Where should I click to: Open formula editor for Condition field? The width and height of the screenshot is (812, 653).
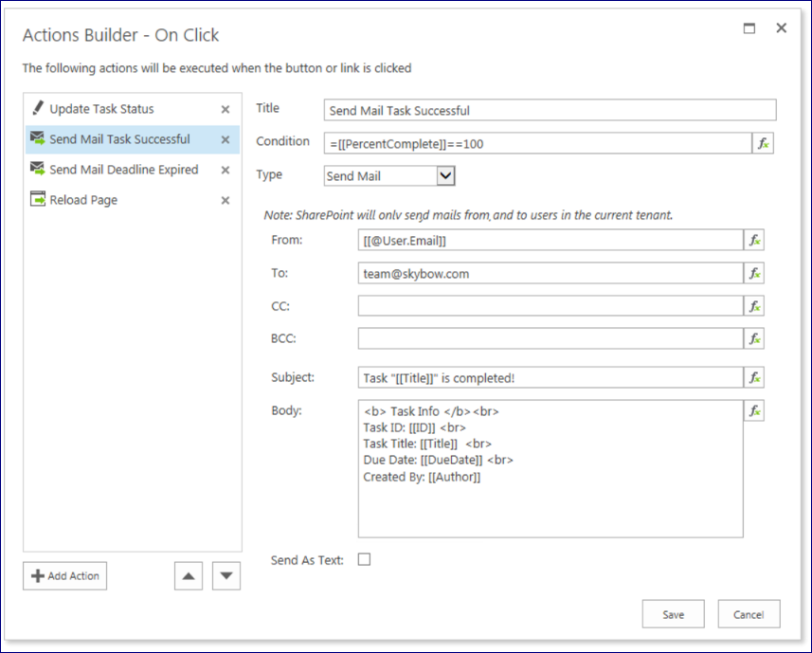pos(763,143)
